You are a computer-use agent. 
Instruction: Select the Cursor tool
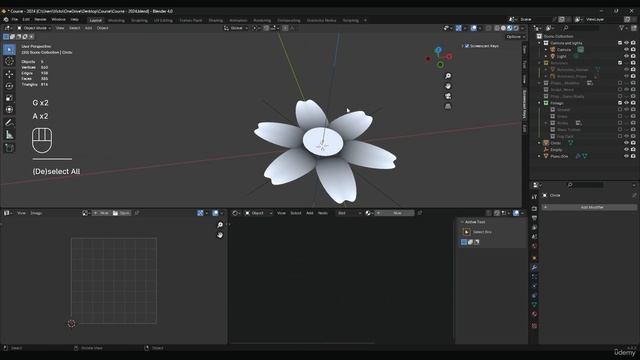(x=9, y=61)
